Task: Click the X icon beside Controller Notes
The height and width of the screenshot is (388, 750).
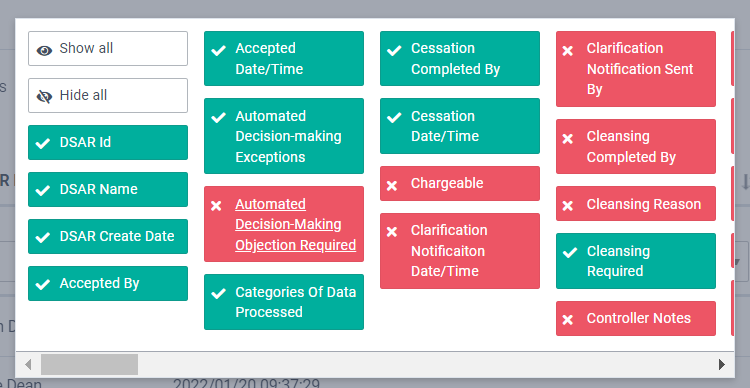Action: (x=568, y=320)
